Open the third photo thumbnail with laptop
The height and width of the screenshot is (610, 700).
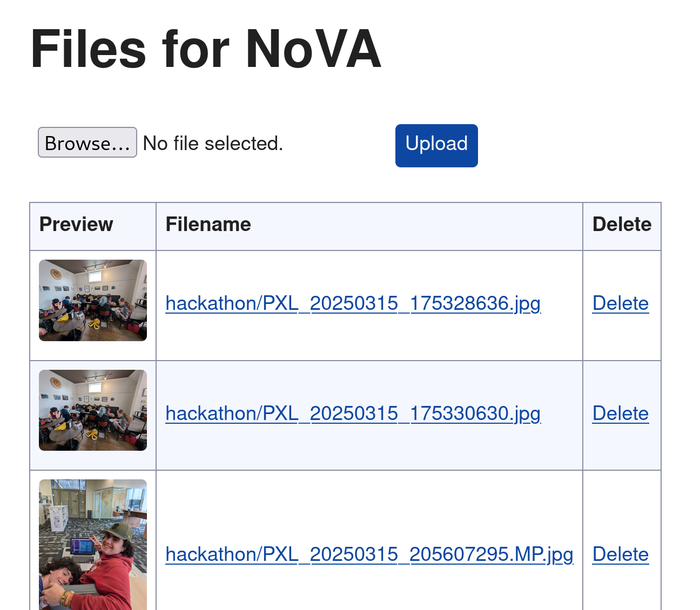[93, 545]
